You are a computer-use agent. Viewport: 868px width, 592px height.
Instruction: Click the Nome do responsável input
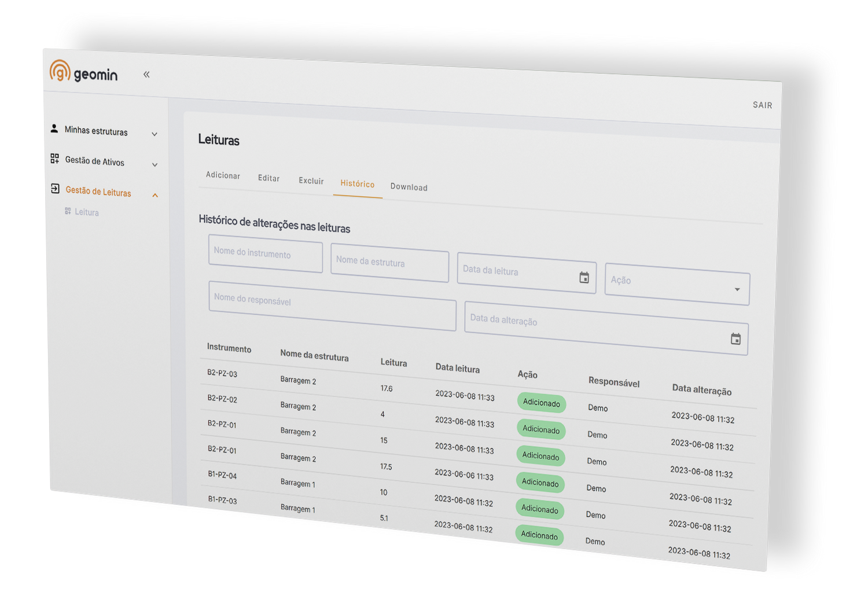pos(332,306)
